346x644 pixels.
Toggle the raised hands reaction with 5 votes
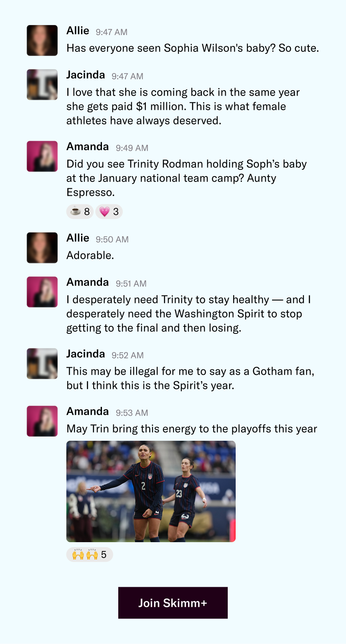pos(89,555)
